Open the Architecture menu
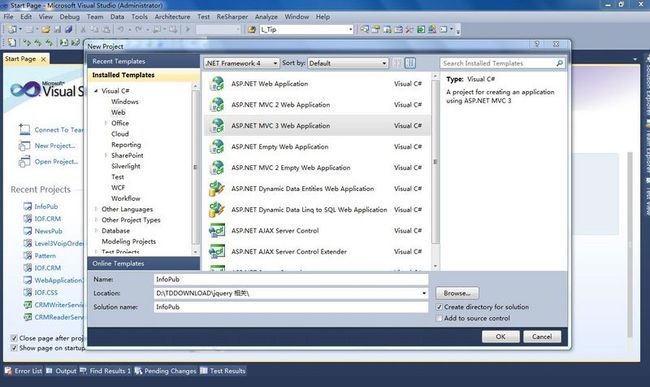Screen dimensions: 650x387 [172, 17]
